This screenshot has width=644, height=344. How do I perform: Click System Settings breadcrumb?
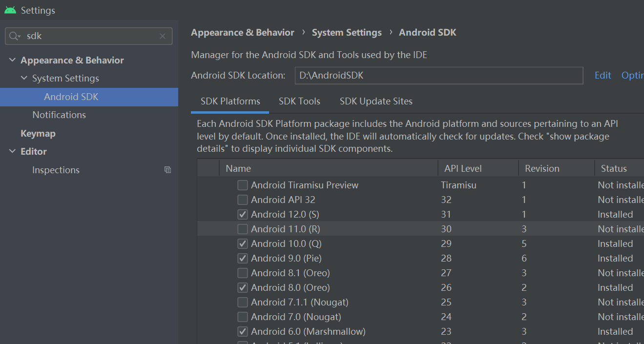pos(347,33)
